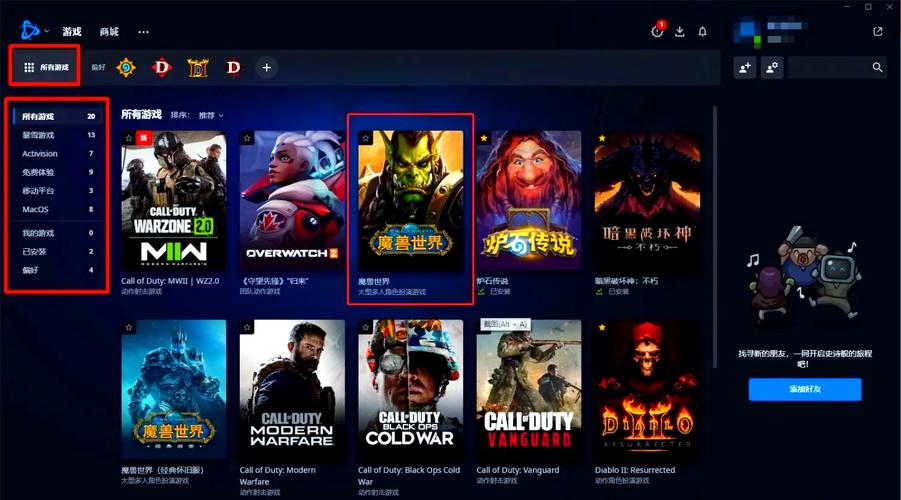Screen dimensions: 901x500
Task: Click the 所有游戏 grid button
Action: 46,67
